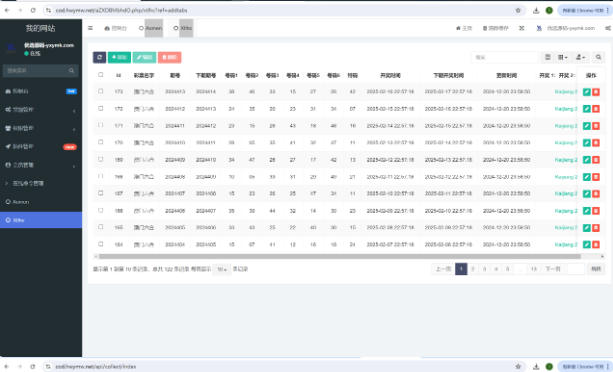613x372 pixels.
Task: Expand the sidebar item below the hot-badged 控制台
Action: pyautogui.click(x=41, y=110)
